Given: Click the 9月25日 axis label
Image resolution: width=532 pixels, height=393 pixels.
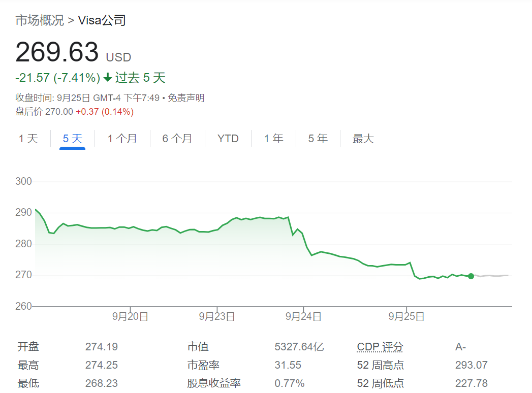Looking at the screenshot, I should [406, 317].
